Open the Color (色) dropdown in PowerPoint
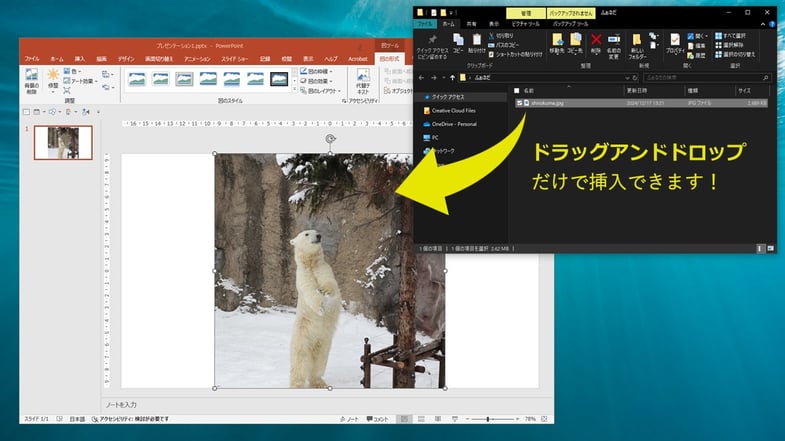785x441 pixels. [73, 72]
